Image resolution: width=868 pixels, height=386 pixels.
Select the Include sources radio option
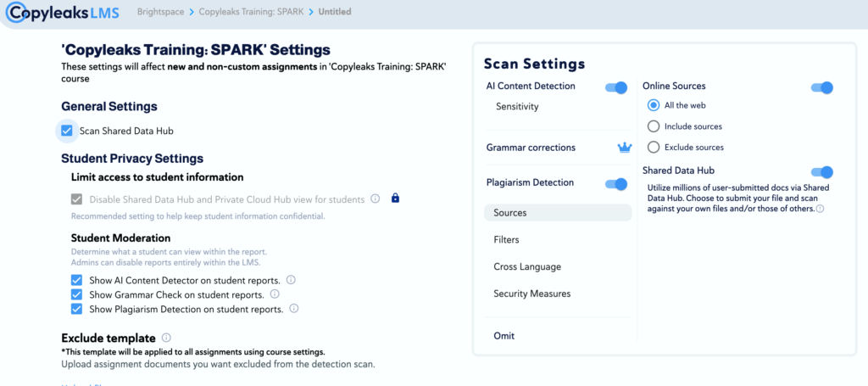pyautogui.click(x=653, y=126)
